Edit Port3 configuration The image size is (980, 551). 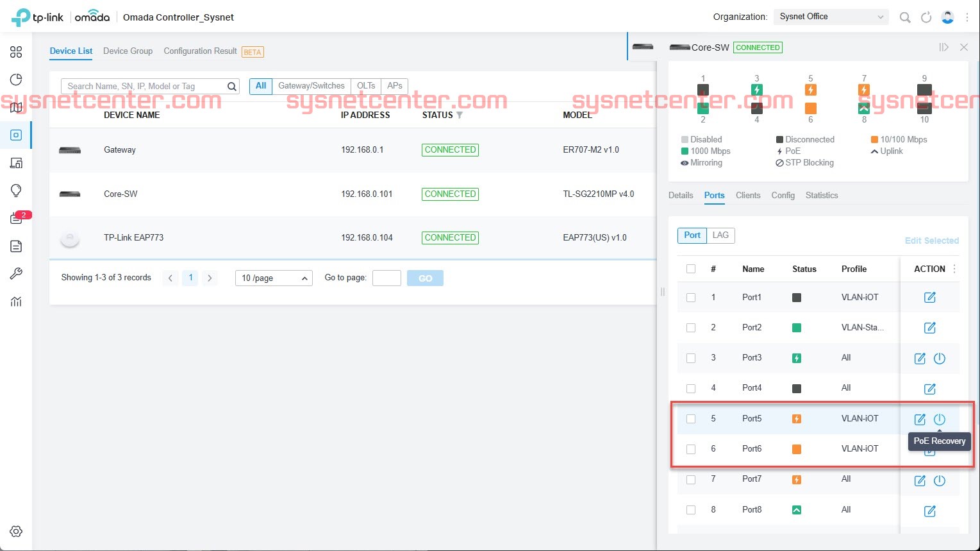tap(920, 359)
